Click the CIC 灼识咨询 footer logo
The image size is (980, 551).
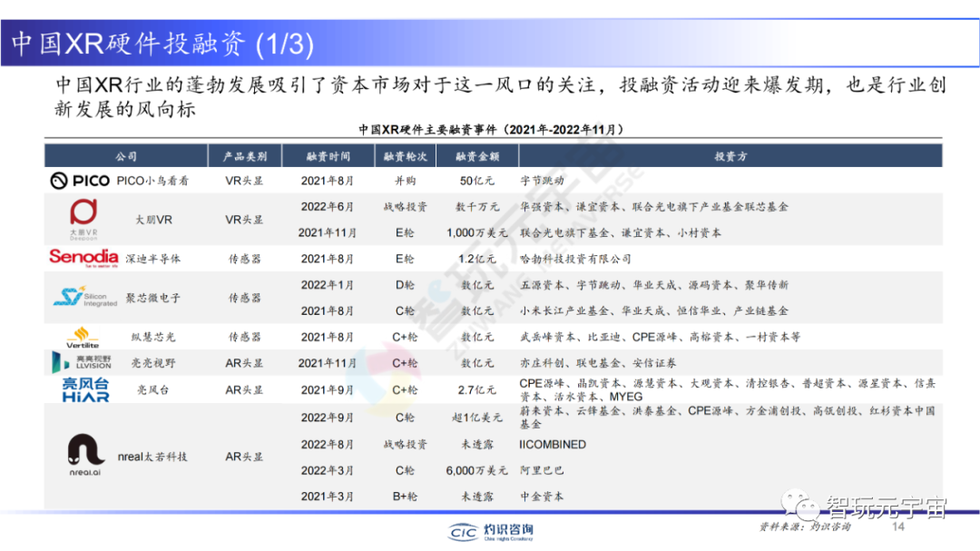pos(491,532)
